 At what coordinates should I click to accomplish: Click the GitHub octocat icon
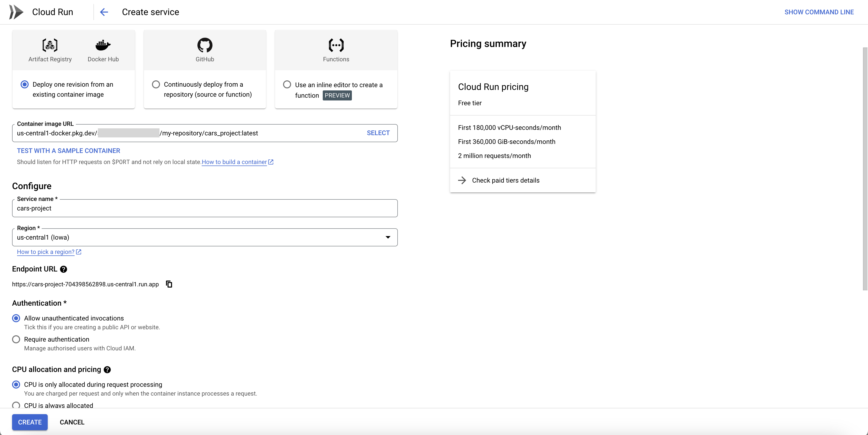[x=205, y=45]
